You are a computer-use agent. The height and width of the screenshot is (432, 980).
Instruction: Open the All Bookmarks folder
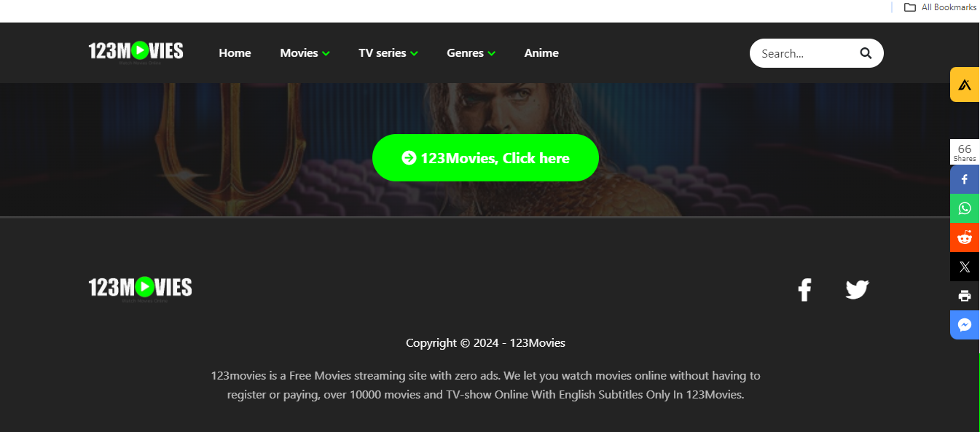(940, 7)
